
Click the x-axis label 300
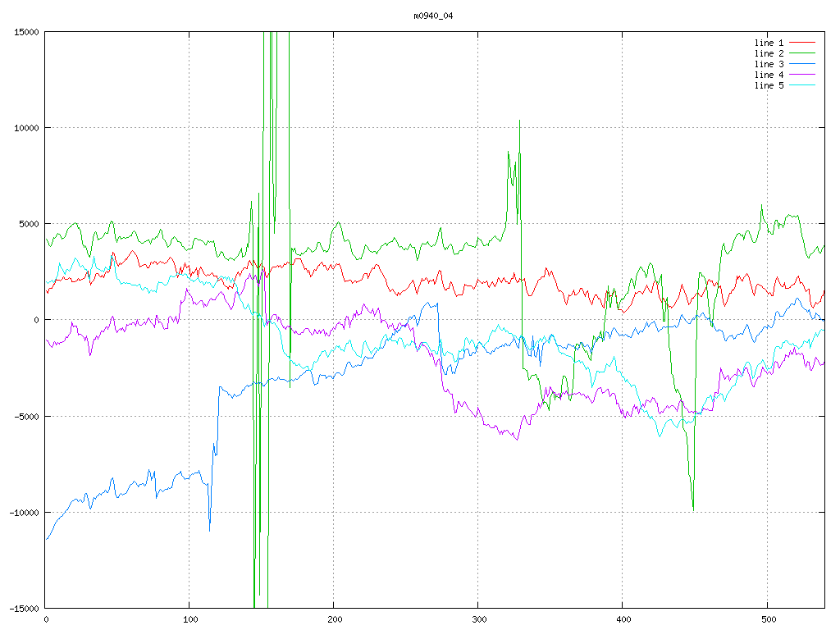(479, 620)
